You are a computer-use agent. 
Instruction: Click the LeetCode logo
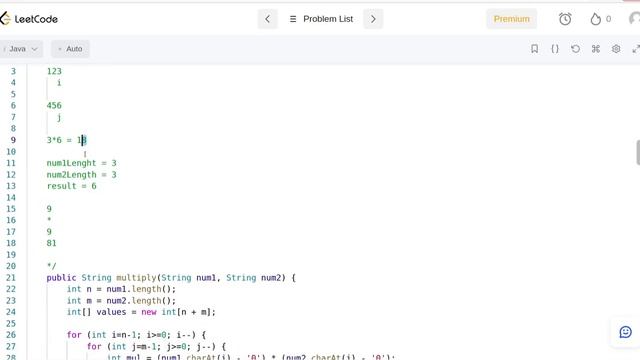29,19
